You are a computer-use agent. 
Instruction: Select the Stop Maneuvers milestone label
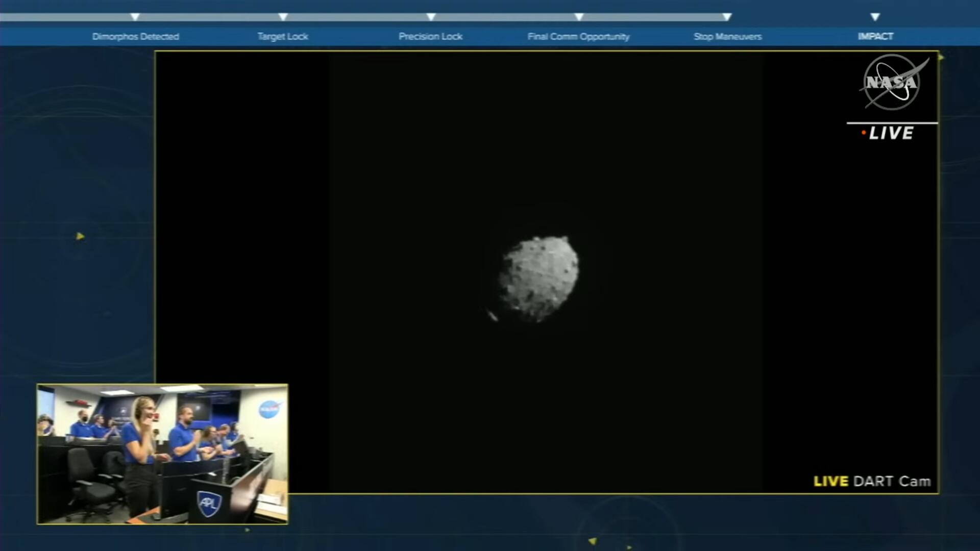(x=727, y=37)
